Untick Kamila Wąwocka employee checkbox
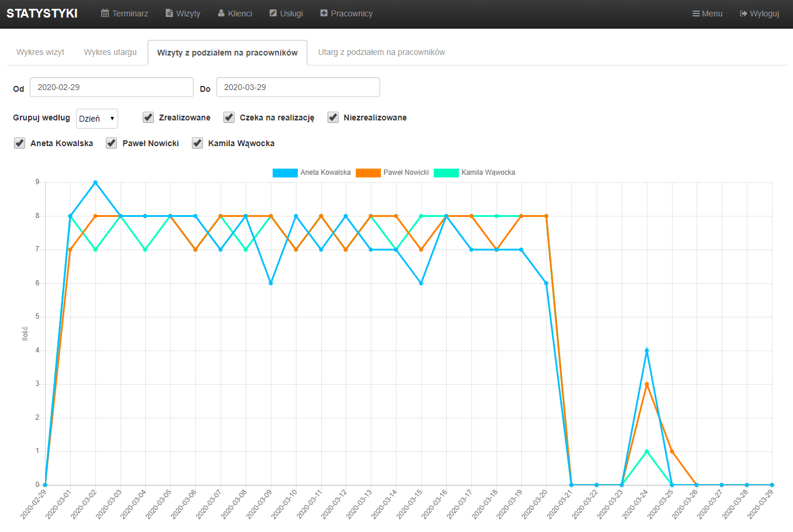Image resolution: width=793 pixels, height=532 pixels. (x=198, y=143)
